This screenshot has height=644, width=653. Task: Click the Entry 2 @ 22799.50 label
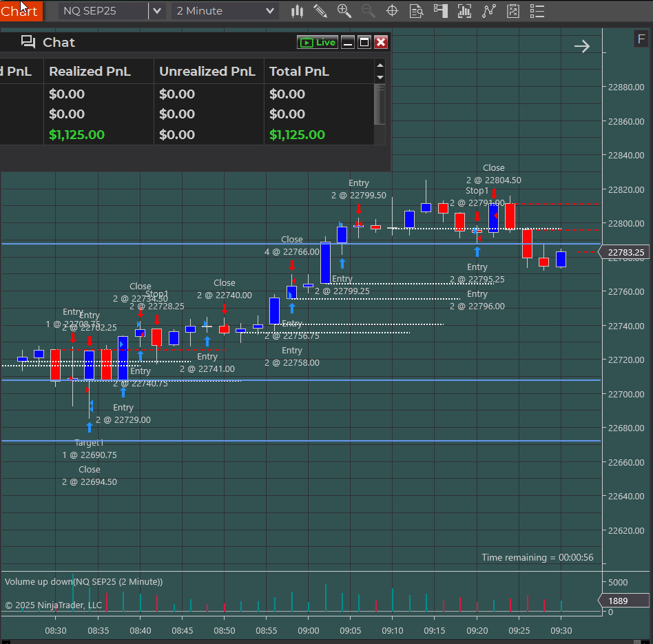click(x=359, y=189)
